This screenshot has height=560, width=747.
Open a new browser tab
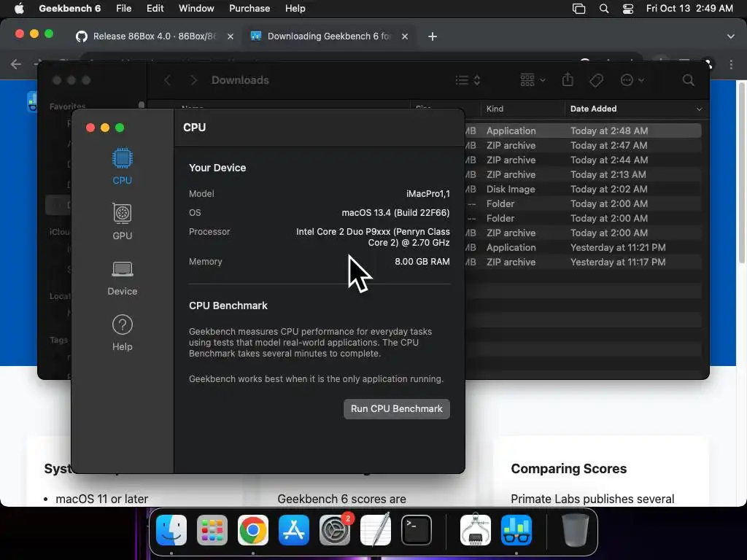pos(432,36)
